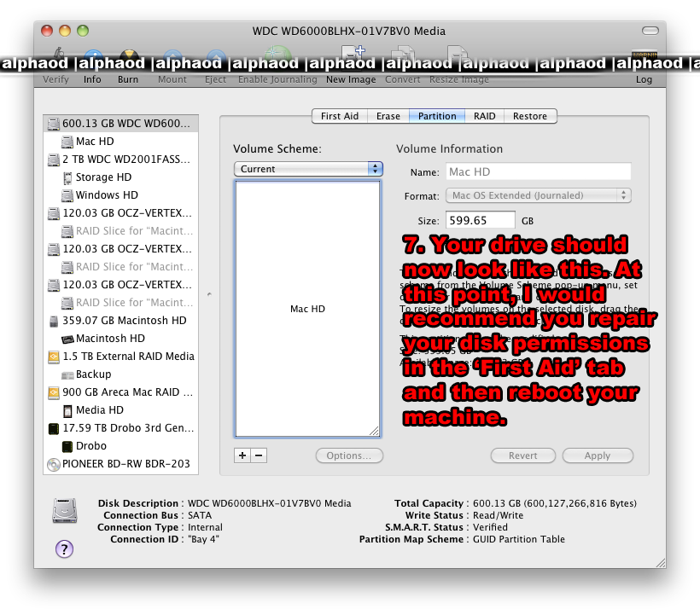Screen dimensions: 700x615
Task: Select the 17.59 TB Drobo 3rd Gen icon
Action: tap(54, 428)
